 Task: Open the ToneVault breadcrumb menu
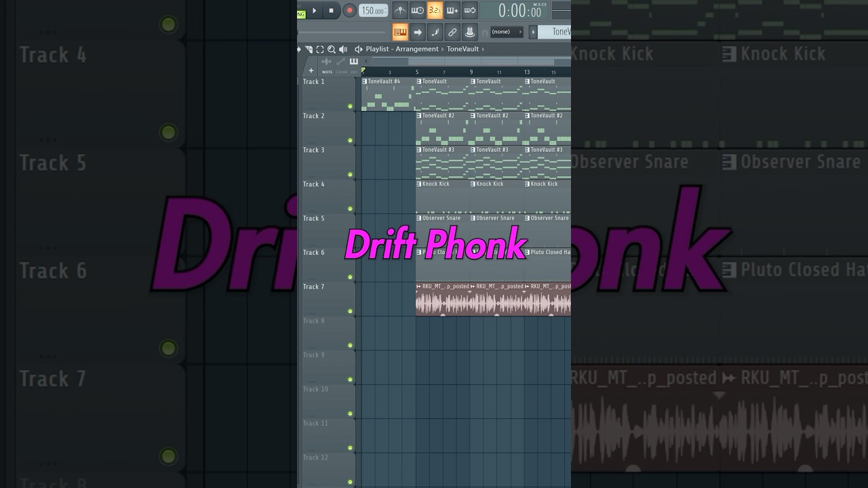[463, 49]
